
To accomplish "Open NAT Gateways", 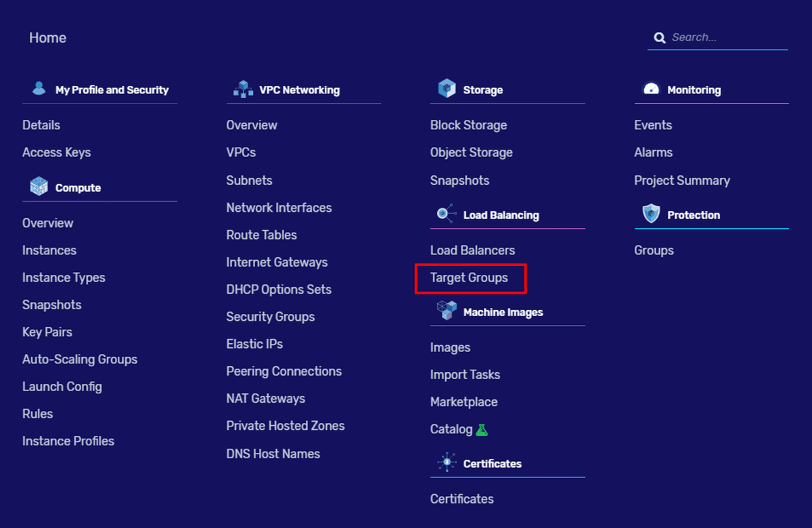I will (266, 399).
